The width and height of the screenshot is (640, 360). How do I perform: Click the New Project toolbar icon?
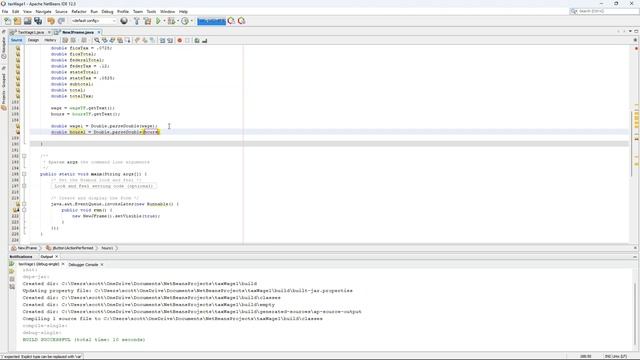click(17, 21)
